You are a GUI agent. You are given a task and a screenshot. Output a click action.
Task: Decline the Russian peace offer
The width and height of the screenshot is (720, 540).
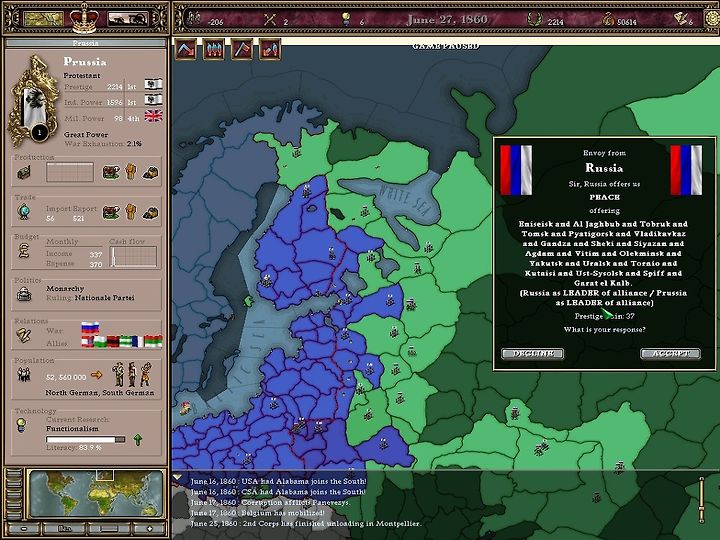tap(532, 353)
